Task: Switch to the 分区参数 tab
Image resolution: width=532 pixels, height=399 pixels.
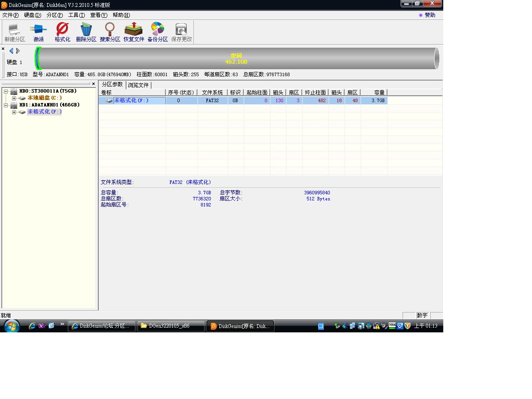Action: click(x=113, y=84)
